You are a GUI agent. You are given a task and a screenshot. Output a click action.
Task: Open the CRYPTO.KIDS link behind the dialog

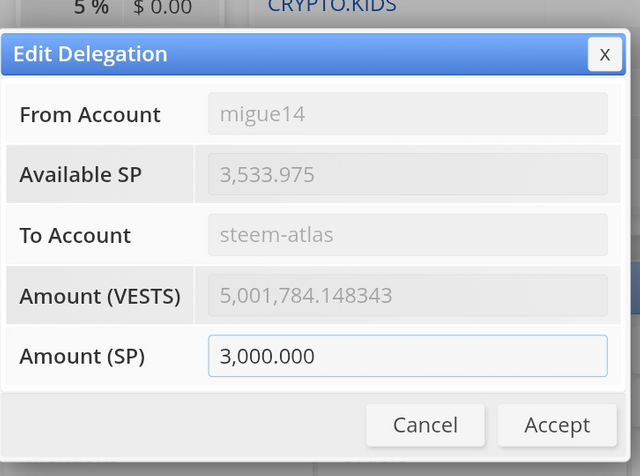(332, 6)
